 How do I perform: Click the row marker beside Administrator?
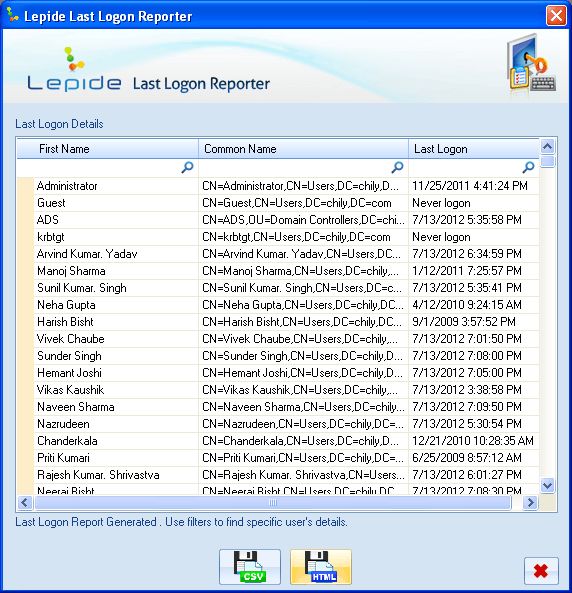point(25,186)
